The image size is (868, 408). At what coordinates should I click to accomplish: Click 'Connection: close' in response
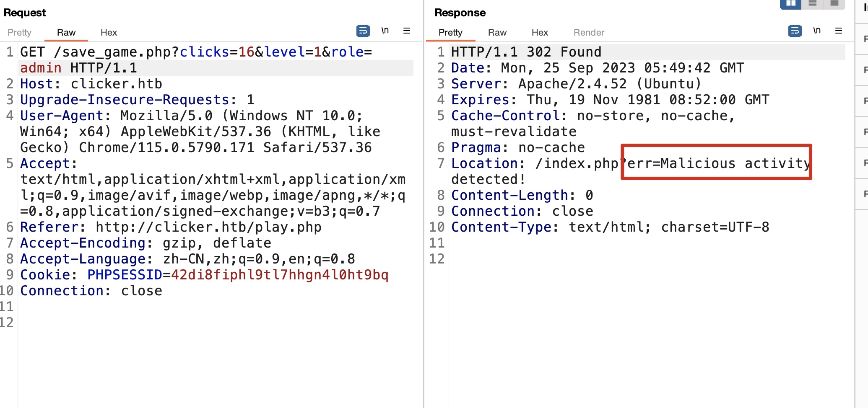coord(522,211)
